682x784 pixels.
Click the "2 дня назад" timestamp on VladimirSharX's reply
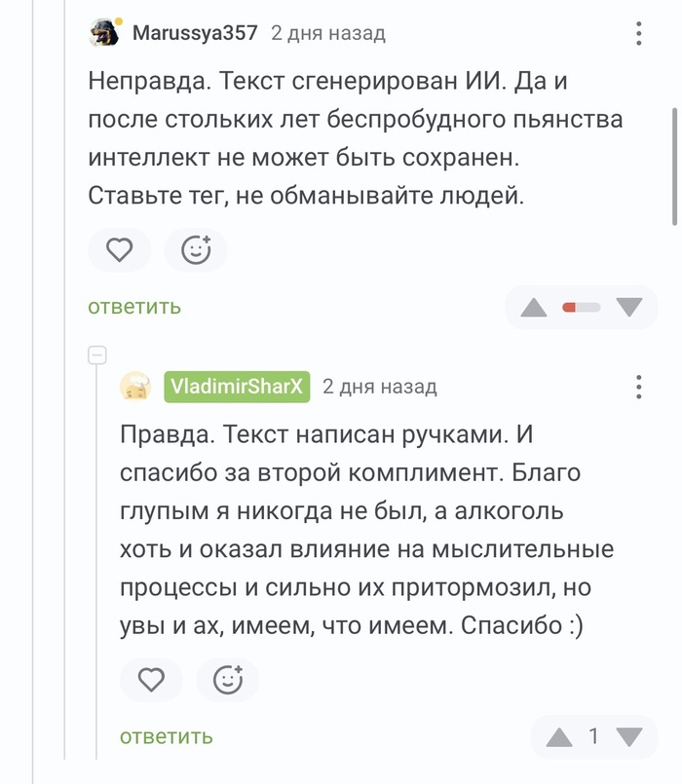pyautogui.click(x=380, y=387)
